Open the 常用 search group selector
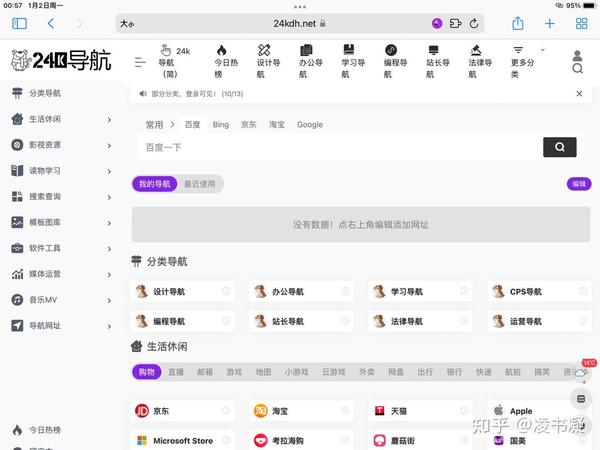 tap(160, 125)
